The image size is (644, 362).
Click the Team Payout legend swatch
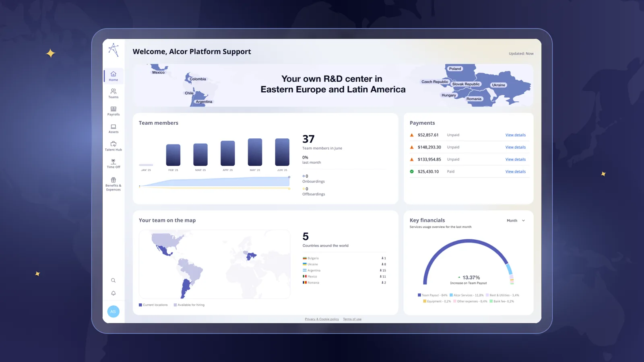coord(419,295)
